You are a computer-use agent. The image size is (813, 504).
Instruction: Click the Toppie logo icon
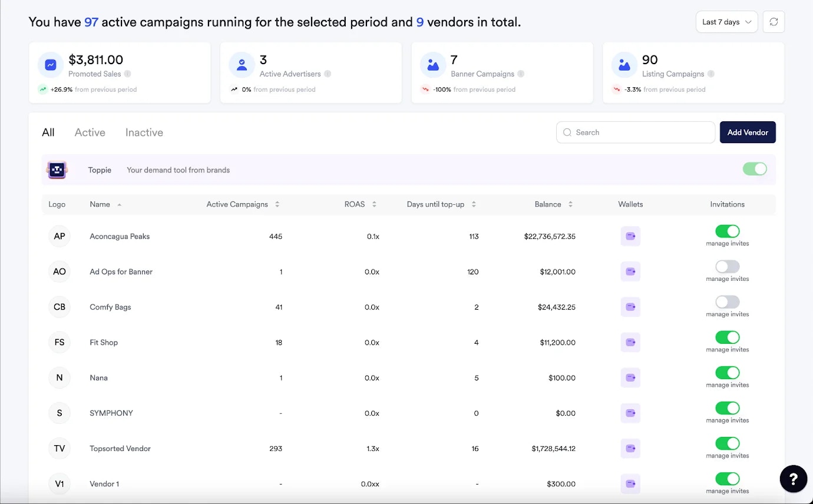pyautogui.click(x=57, y=170)
